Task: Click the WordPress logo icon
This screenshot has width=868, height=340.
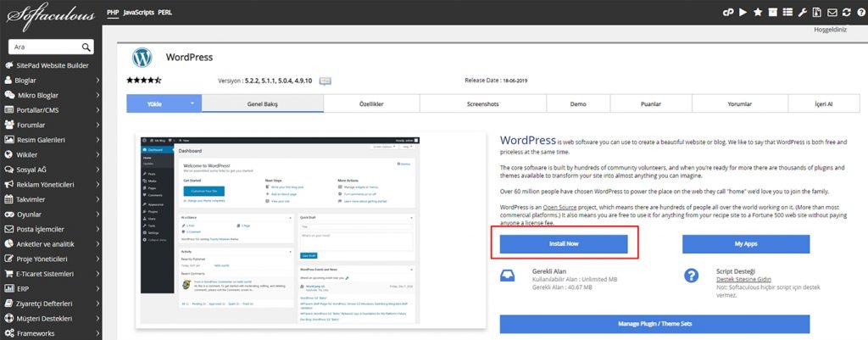Action: pos(142,58)
